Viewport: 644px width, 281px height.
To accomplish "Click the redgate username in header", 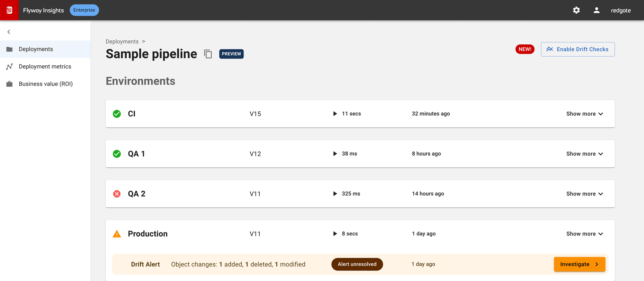I will (621, 10).
